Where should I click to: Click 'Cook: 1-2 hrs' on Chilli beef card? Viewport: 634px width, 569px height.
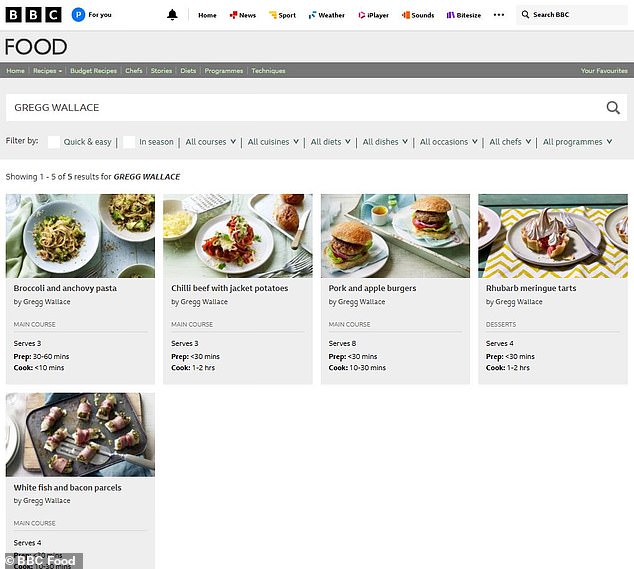(193, 368)
